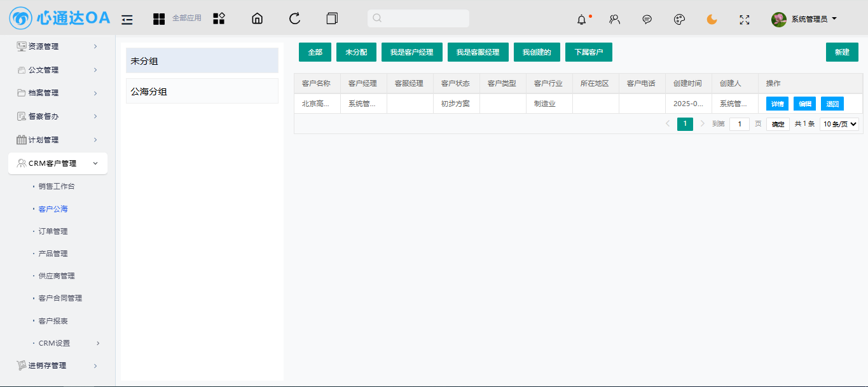Image resolution: width=868 pixels, height=387 pixels.
Task: Click the home icon in top toolbar
Action: click(x=257, y=19)
